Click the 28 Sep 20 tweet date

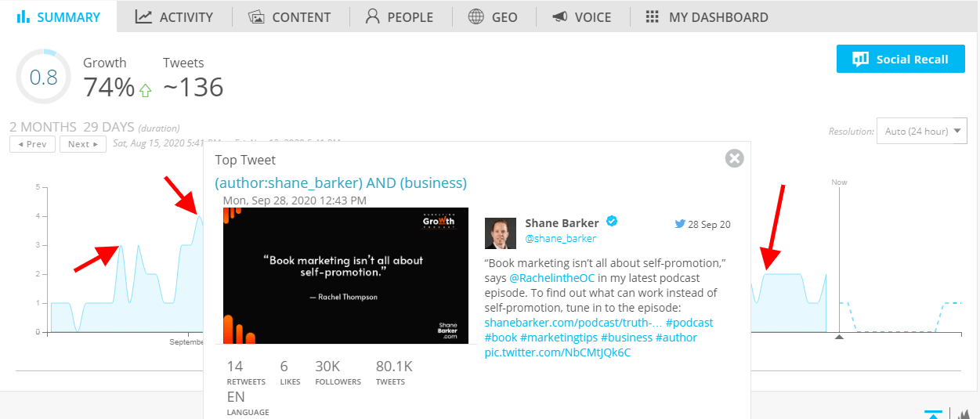[710, 225]
